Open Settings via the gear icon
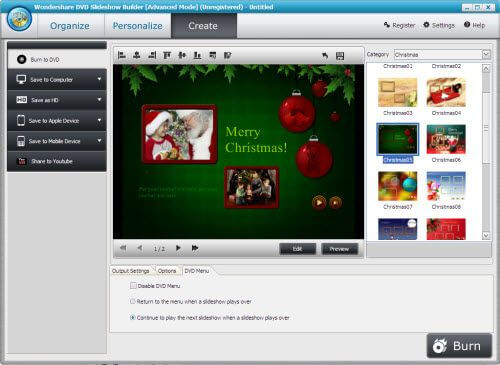500x365 pixels. 426,25
